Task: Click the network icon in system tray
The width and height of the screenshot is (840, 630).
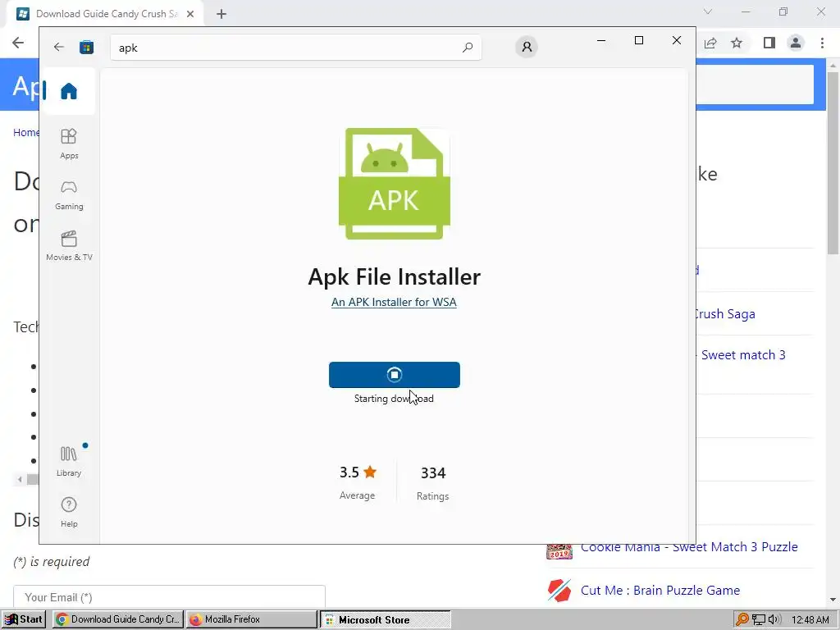Action: tap(759, 619)
